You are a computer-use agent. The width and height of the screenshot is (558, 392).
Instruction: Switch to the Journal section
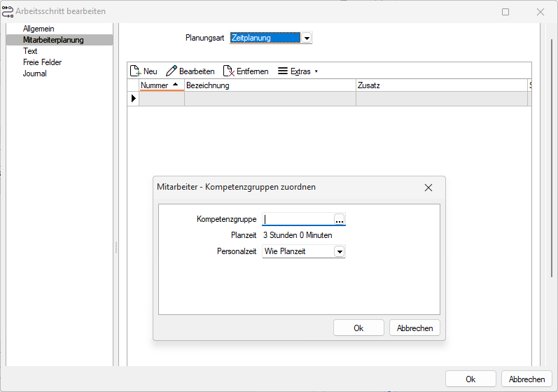pos(35,73)
